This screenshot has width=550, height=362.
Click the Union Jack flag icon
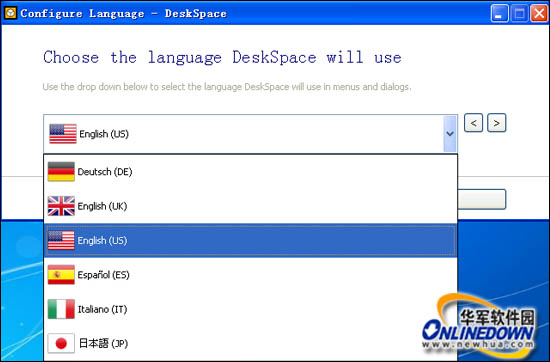[61, 206]
